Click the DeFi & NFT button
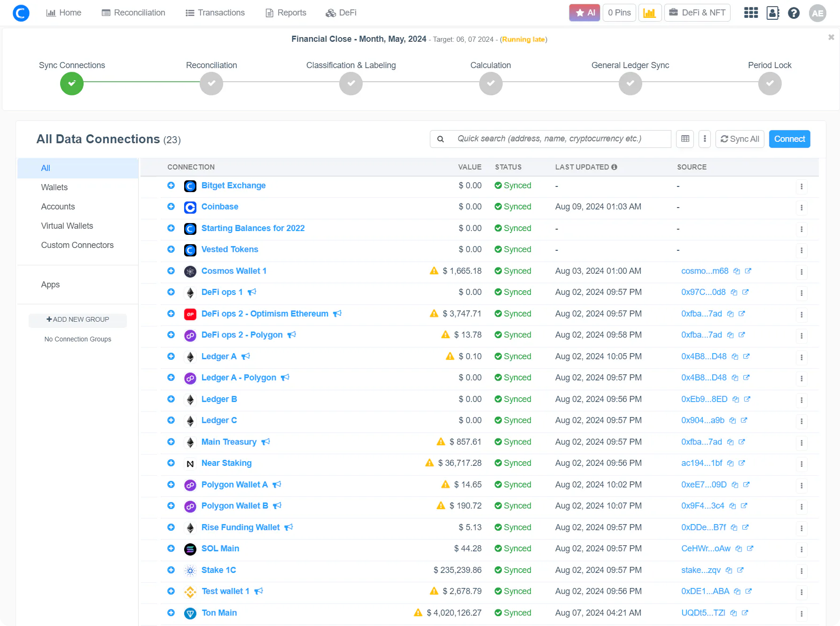This screenshot has height=626, width=840. (698, 13)
